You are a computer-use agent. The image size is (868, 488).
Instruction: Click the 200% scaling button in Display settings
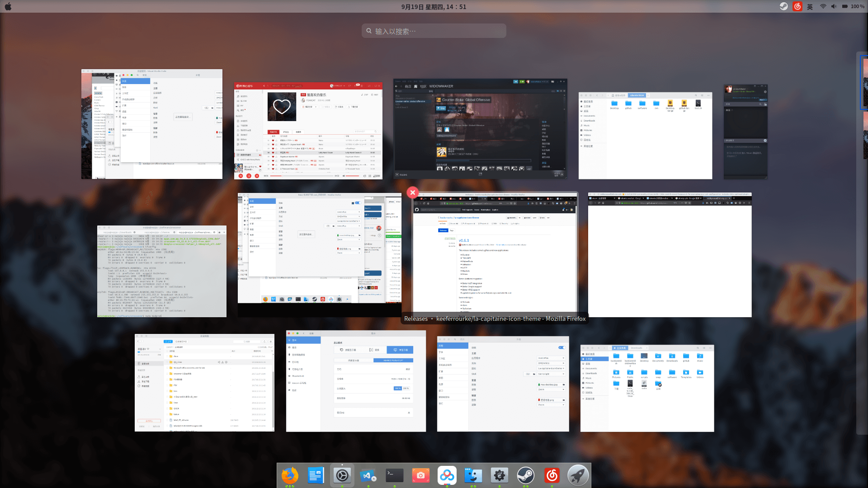point(406,388)
